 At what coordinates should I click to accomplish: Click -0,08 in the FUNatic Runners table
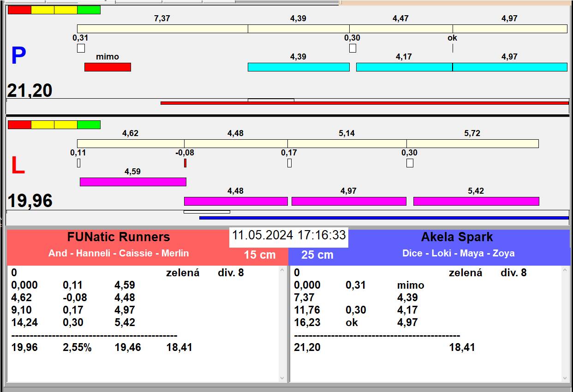click(75, 298)
